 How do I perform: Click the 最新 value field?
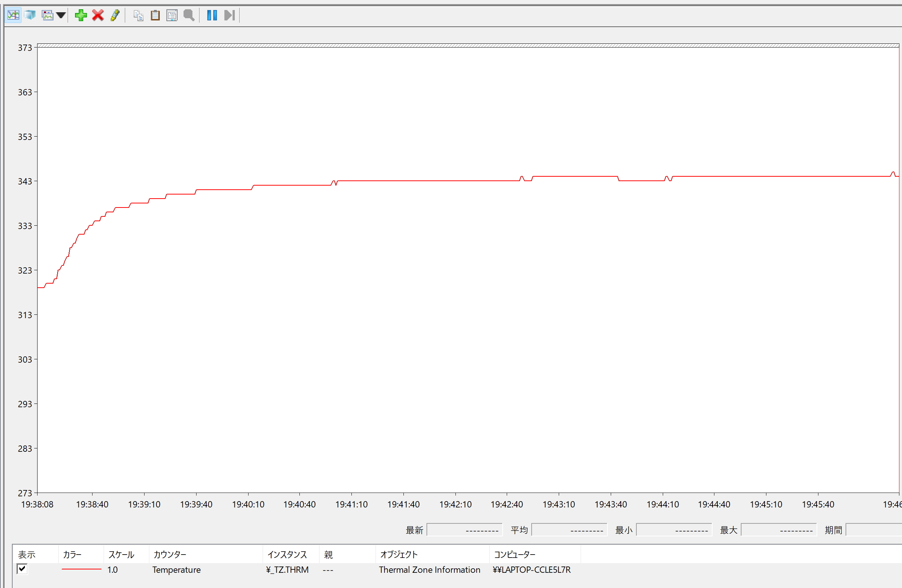465,530
